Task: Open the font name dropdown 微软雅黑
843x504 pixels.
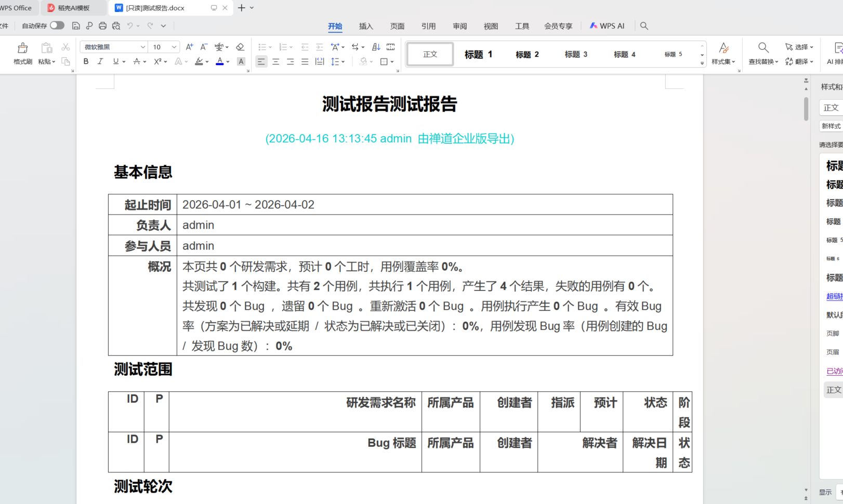Action: click(x=143, y=47)
